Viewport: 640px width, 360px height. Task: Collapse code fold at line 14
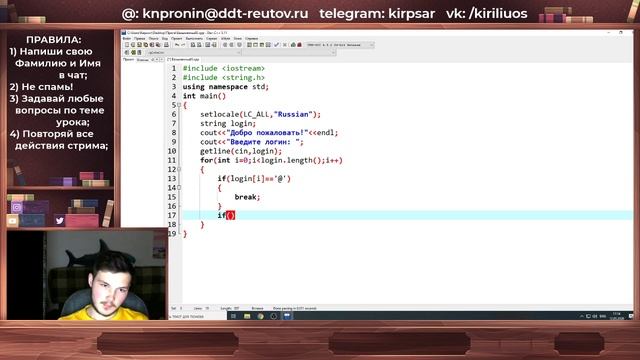(x=179, y=188)
